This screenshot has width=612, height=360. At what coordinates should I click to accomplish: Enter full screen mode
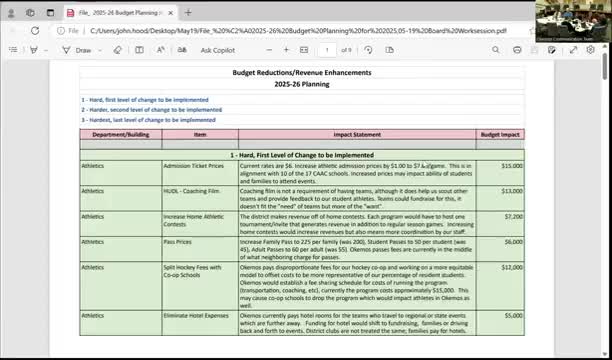[x=573, y=50]
